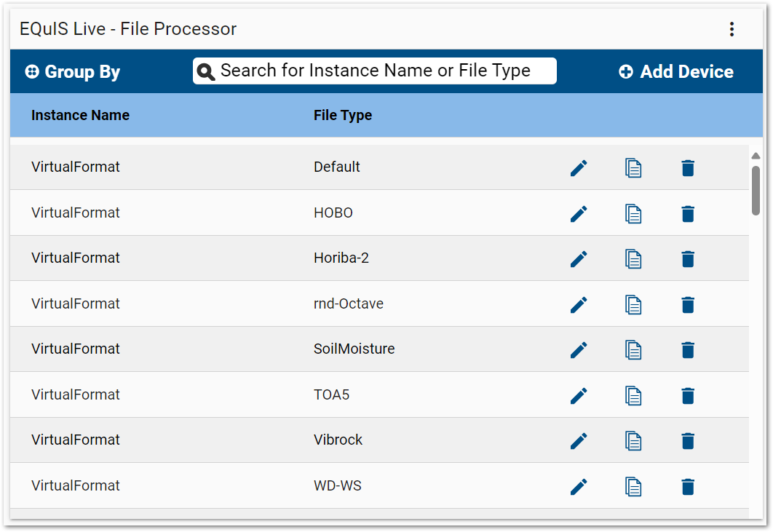
Task: Click the search magnifier icon
Action: [206, 71]
